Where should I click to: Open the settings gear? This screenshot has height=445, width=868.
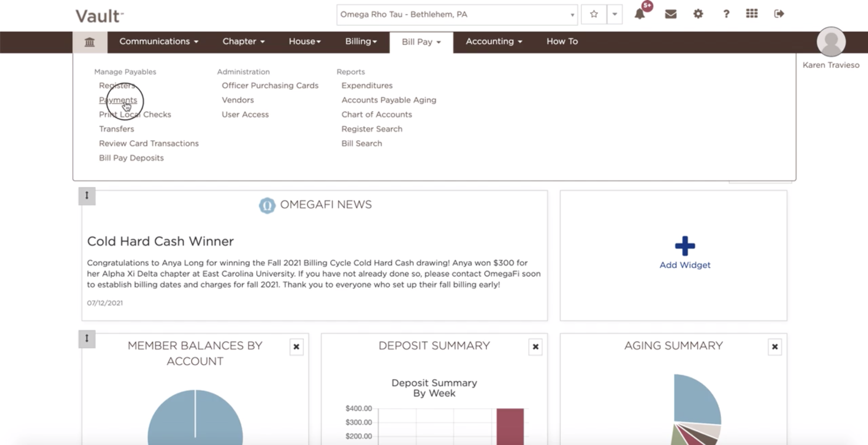click(698, 14)
